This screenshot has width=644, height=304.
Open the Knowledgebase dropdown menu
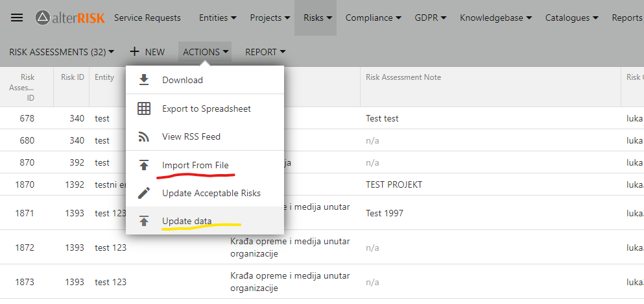pyautogui.click(x=495, y=18)
